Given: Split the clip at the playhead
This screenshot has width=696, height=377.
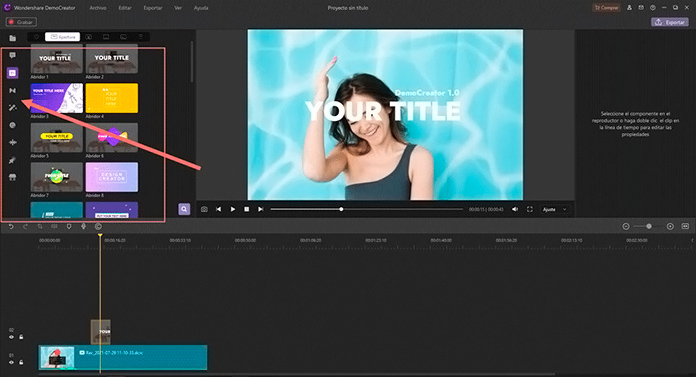Looking at the screenshot, I should click(x=54, y=226).
